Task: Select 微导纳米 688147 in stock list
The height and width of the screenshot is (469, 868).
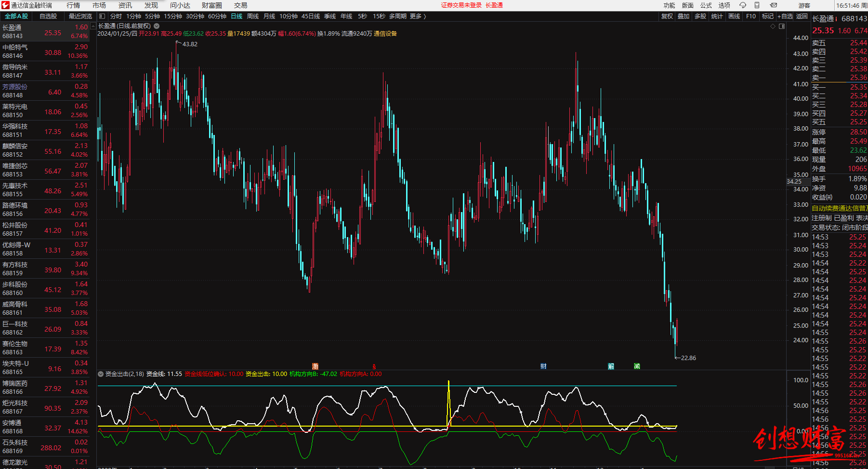Action: tap(45, 71)
